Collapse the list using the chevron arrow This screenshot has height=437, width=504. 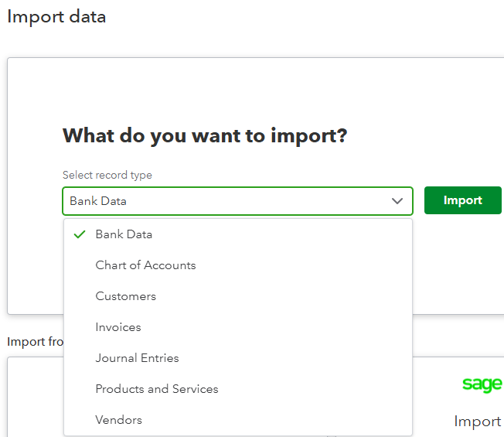tap(397, 201)
